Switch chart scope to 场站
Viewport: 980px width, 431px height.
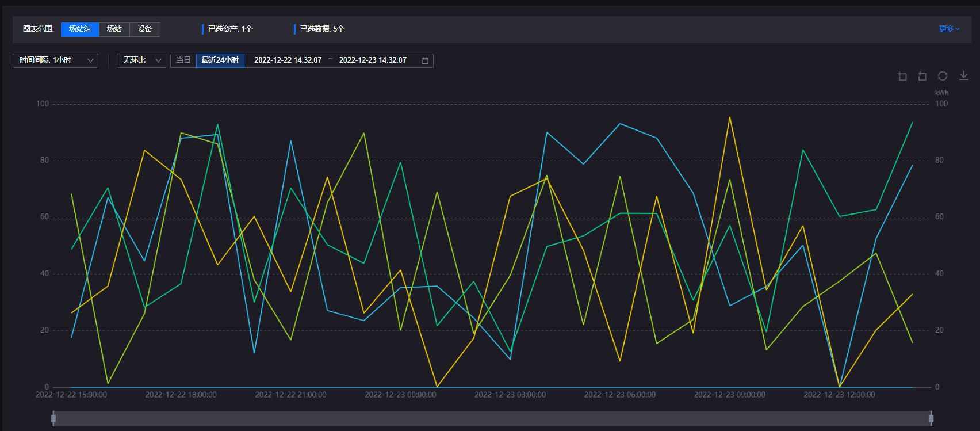coord(114,29)
